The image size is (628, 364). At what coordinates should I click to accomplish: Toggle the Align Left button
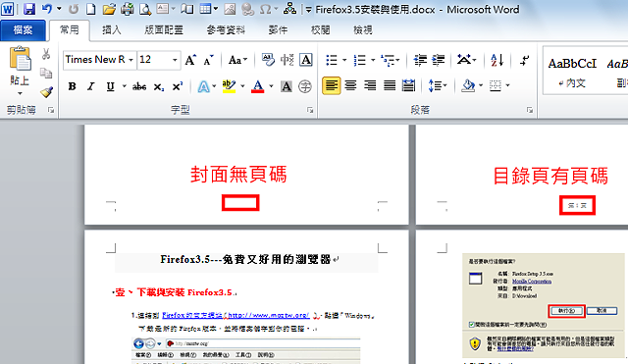pyautogui.click(x=332, y=85)
